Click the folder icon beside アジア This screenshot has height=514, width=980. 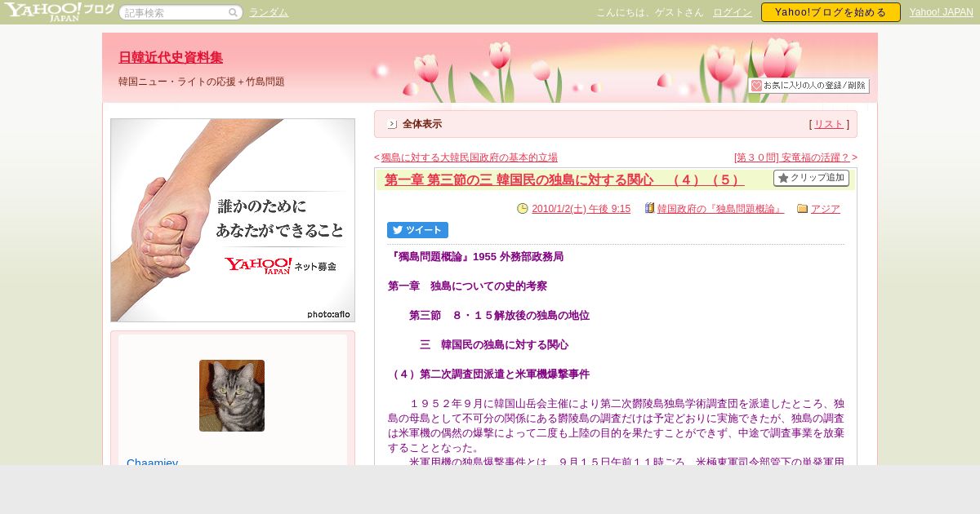pos(802,209)
